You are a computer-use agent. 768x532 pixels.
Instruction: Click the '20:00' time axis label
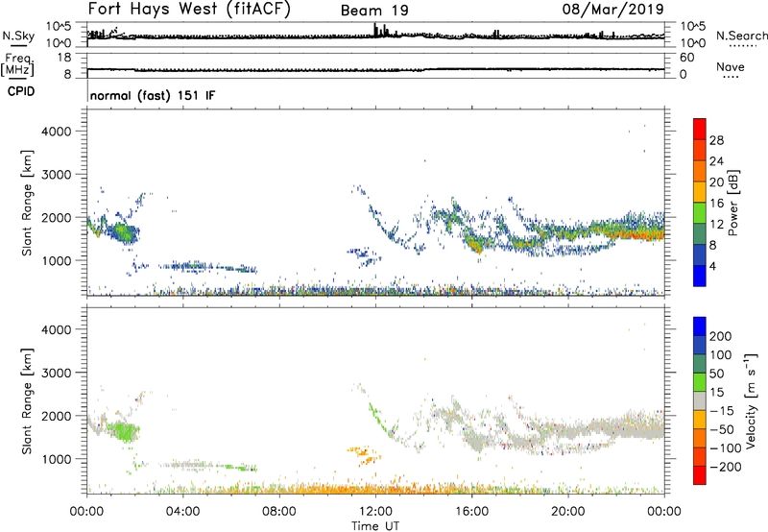[x=567, y=512]
